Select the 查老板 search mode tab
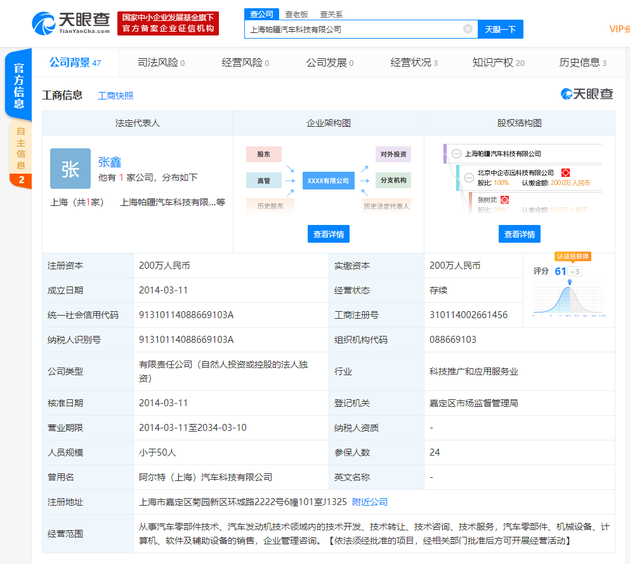Image resolution: width=630 pixels, height=564 pixels. pyautogui.click(x=296, y=14)
